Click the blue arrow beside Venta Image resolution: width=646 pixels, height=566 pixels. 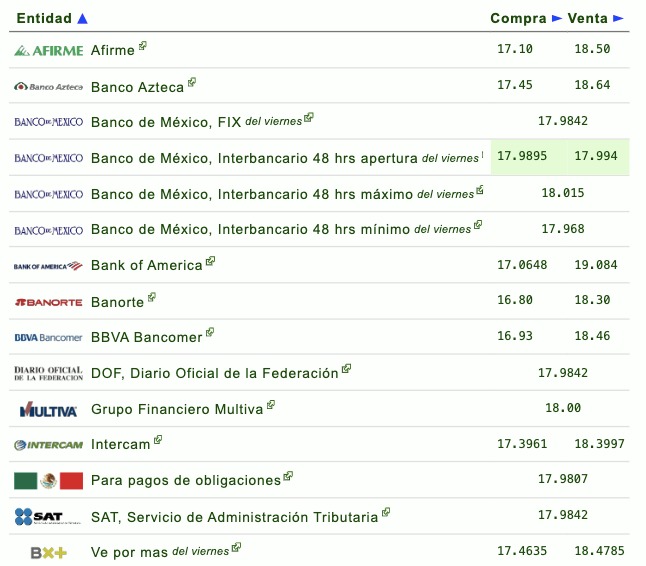point(618,18)
